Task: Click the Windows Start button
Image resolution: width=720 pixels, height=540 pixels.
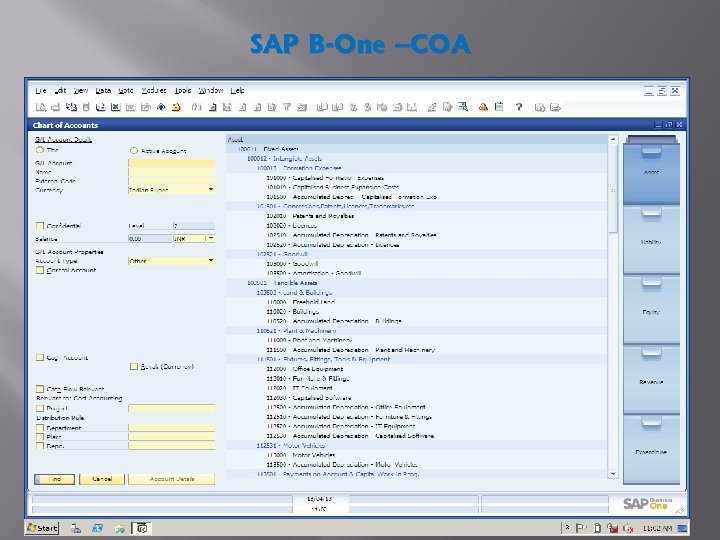Action: [x=42, y=528]
